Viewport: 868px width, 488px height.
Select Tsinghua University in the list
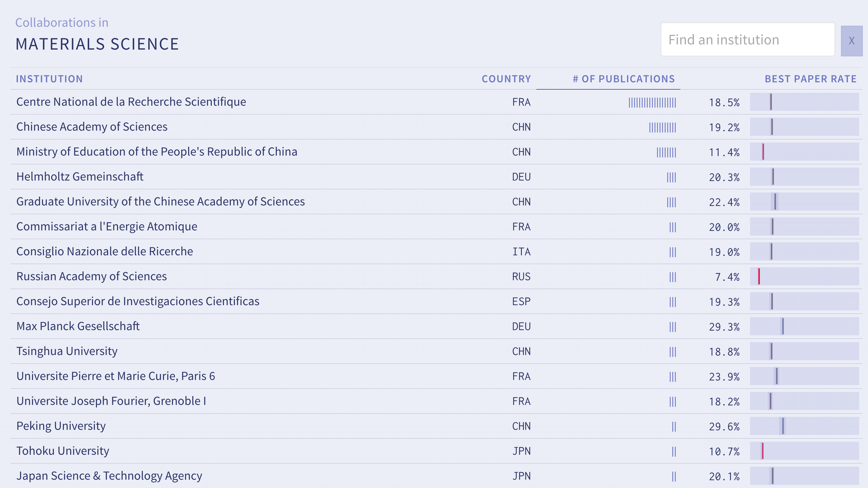[67, 351]
